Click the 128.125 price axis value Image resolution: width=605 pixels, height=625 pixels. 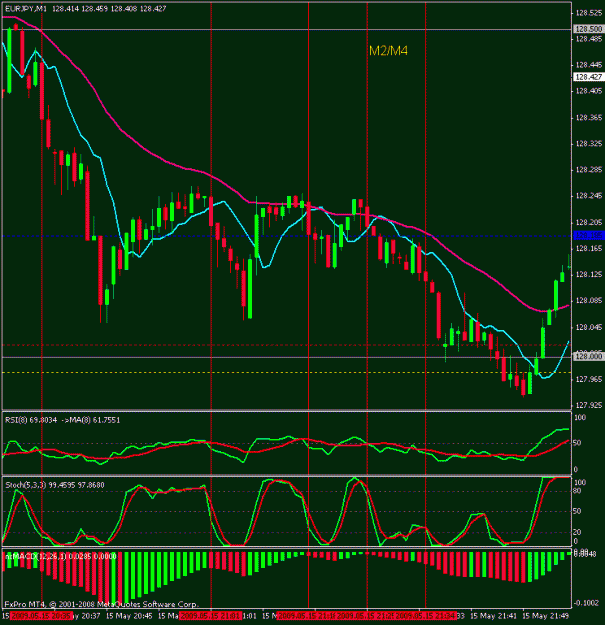tap(589, 275)
